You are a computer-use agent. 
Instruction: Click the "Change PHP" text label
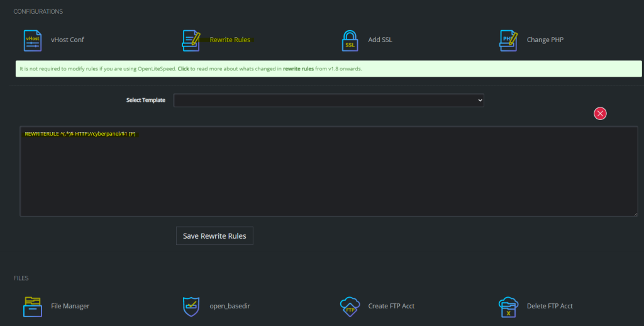pyautogui.click(x=545, y=40)
